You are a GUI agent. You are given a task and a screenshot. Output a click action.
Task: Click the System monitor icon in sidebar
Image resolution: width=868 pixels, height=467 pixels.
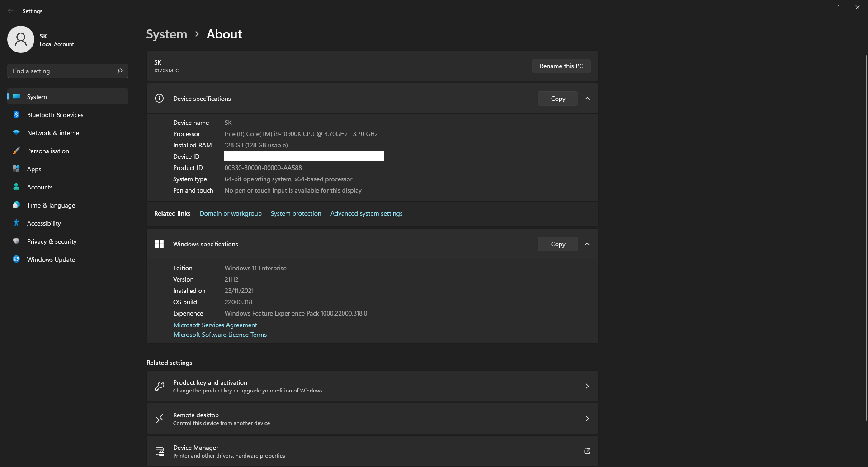click(16, 96)
